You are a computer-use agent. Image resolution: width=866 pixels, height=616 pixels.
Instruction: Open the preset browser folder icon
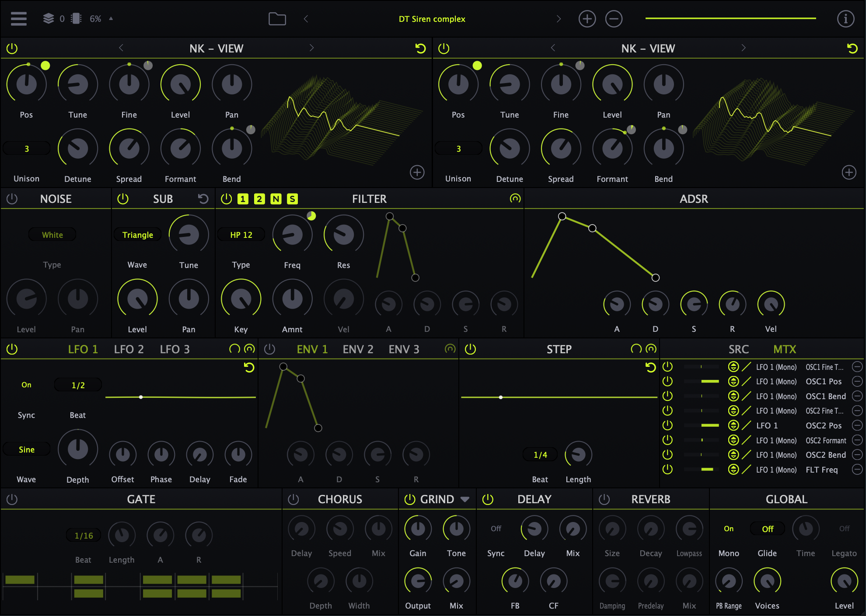pyautogui.click(x=277, y=19)
